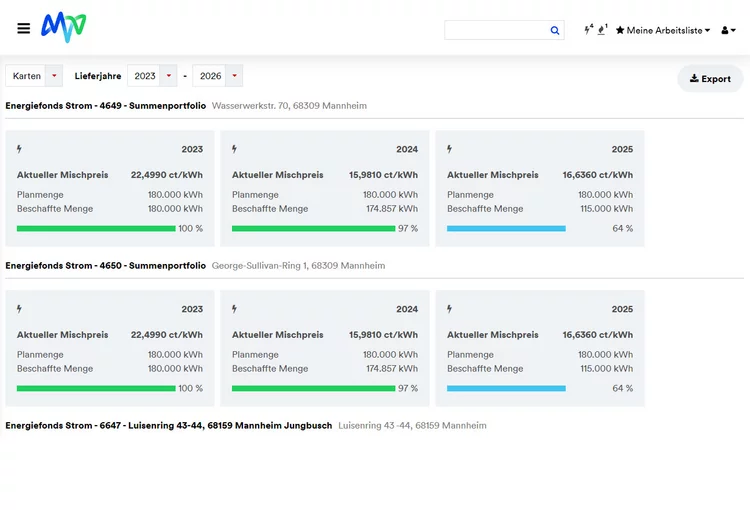Click lightning icon on portfolio 4649 card 2025
The width and height of the screenshot is (750, 510).
pos(450,149)
